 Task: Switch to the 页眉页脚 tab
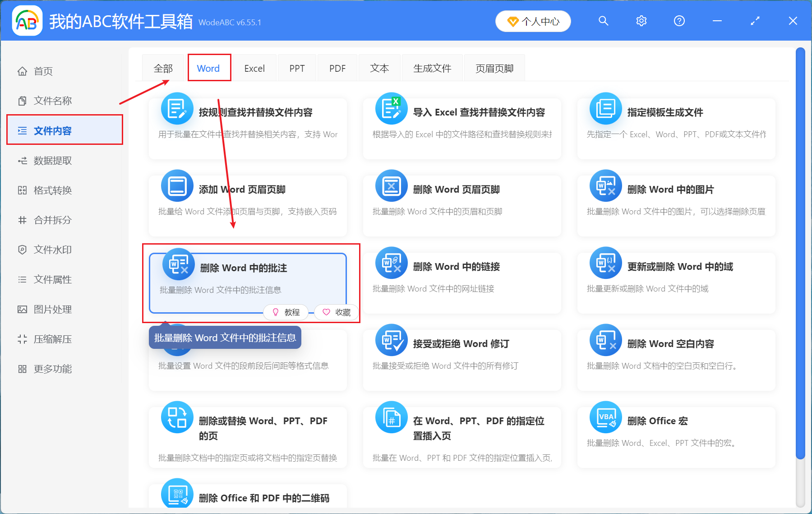point(494,68)
